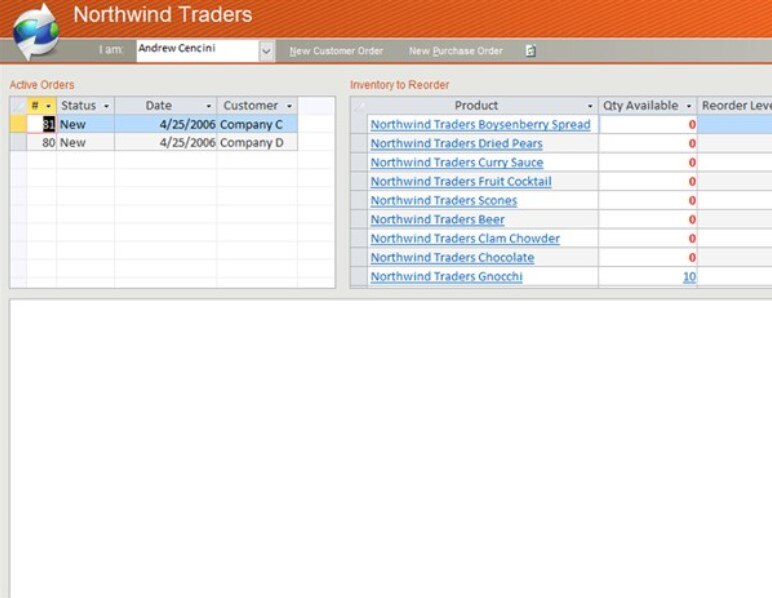The width and height of the screenshot is (772, 598).
Task: Click Status 'New' cell for Company D
Action: pyautogui.click(x=86, y=143)
